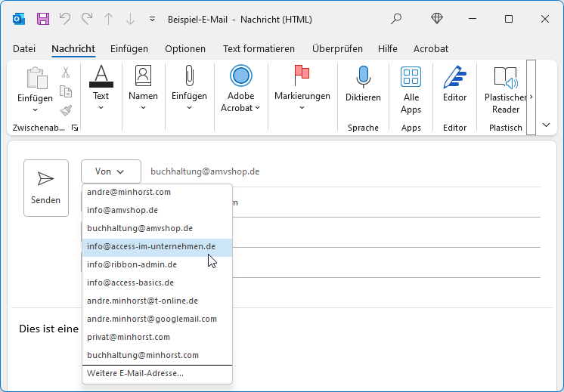Viewport: 564px width, 392px height.
Task: Open the Immersive Reader icon
Action: pos(505,76)
